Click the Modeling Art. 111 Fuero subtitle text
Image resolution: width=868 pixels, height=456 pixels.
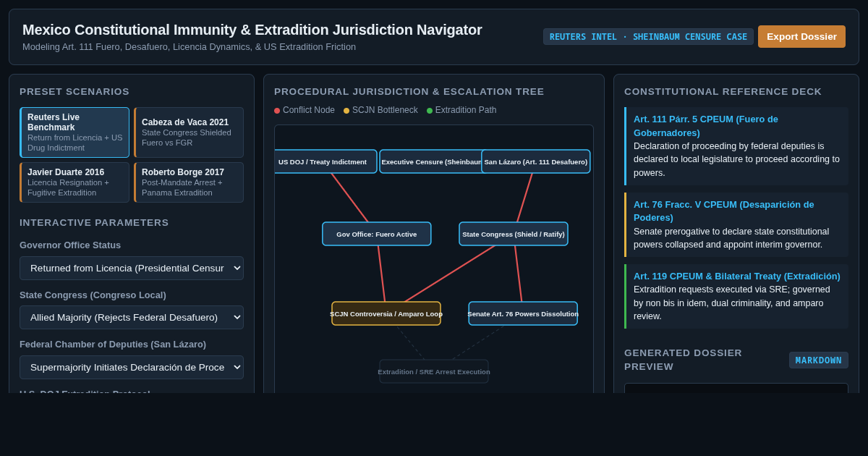click(x=189, y=47)
